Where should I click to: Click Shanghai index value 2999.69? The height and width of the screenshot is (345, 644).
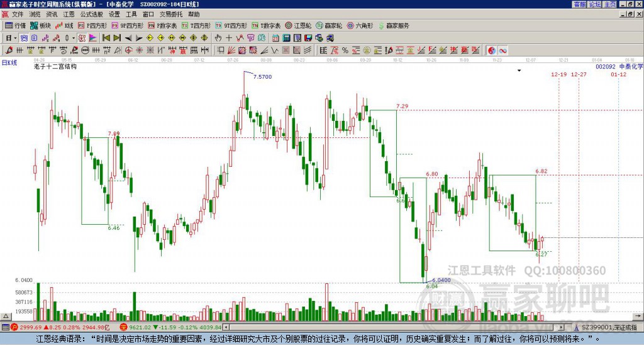pos(30,327)
